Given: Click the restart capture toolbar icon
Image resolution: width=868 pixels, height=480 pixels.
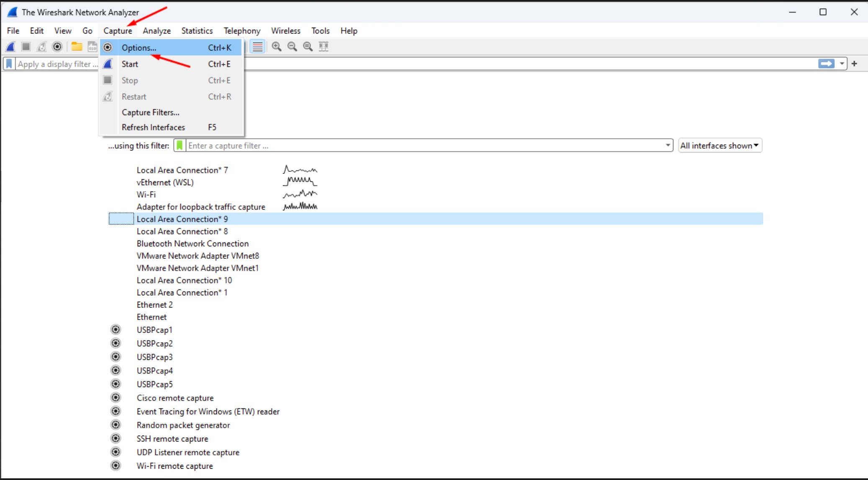Looking at the screenshot, I should [41, 46].
